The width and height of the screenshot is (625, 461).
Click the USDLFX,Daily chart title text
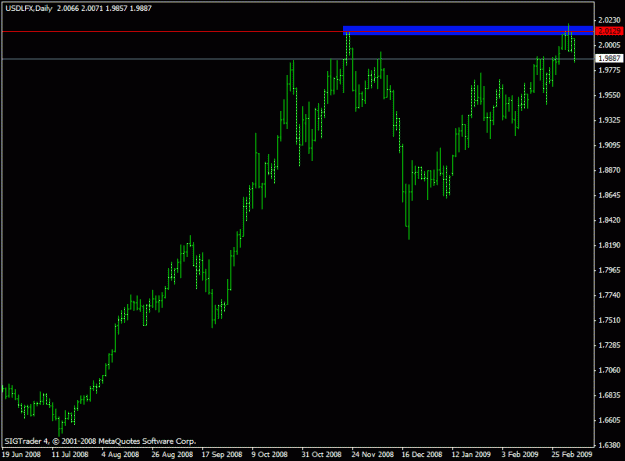pos(29,8)
